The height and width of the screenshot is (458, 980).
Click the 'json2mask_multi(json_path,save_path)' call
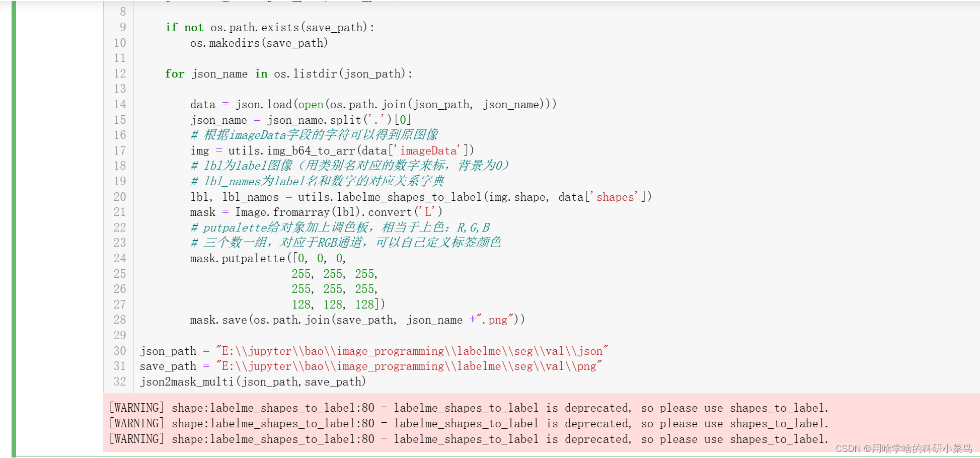click(x=253, y=381)
